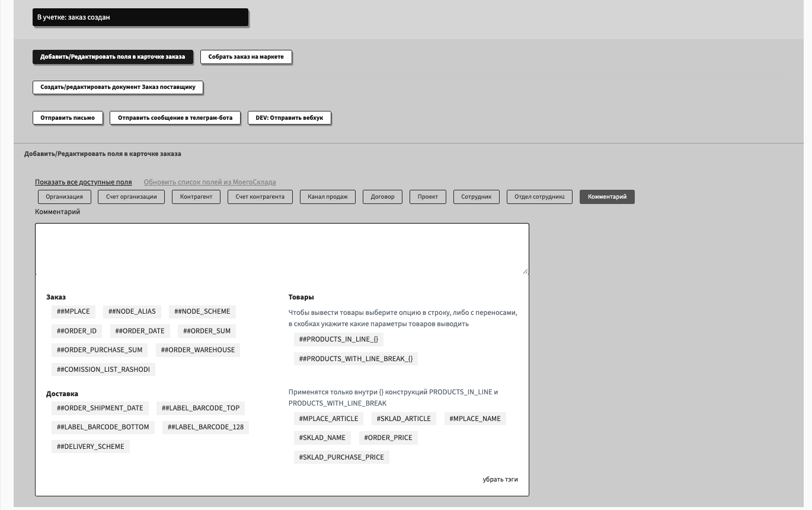This screenshot has width=812, height=510.
Task: Select the 'Сотрудник' field tab
Action: tap(477, 197)
